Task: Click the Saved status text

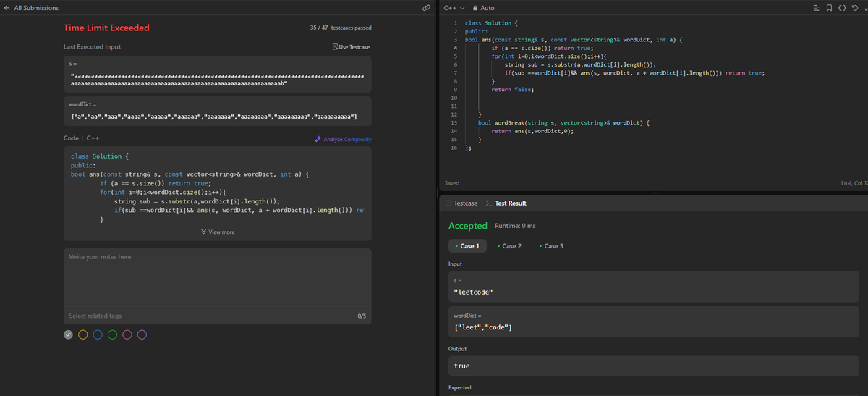Action: point(451,184)
